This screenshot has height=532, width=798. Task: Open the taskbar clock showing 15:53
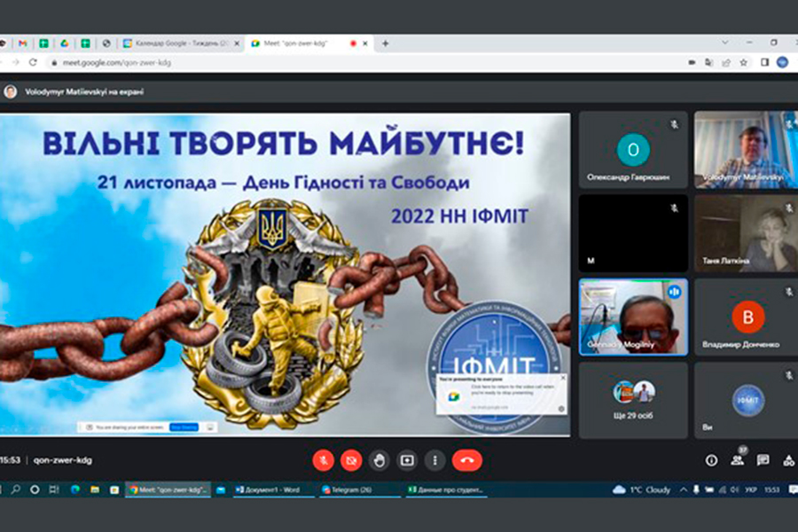coord(771,489)
